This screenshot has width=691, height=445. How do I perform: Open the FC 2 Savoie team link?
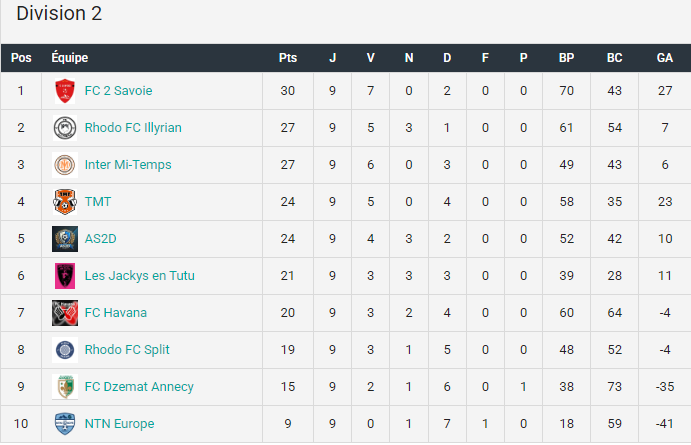[x=119, y=91]
